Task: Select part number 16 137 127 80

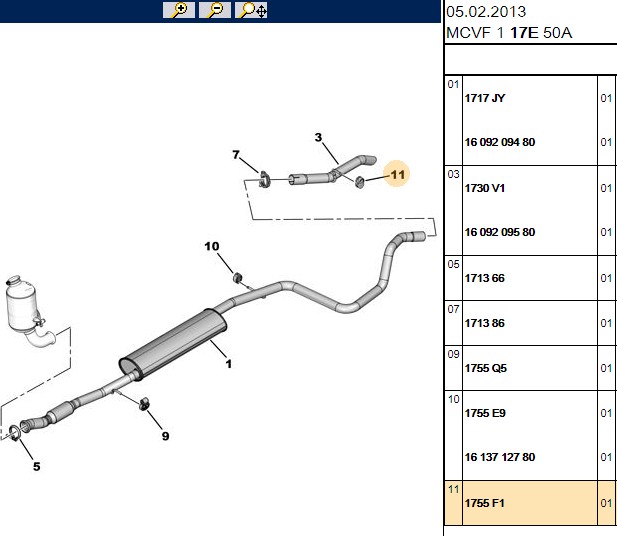Action: tap(500, 457)
